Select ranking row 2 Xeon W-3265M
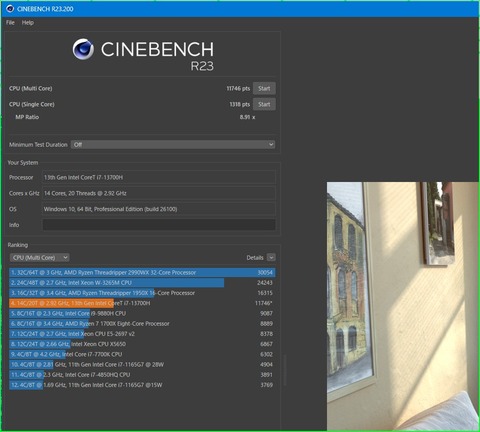Screen dimensions: 480x432 [142, 283]
